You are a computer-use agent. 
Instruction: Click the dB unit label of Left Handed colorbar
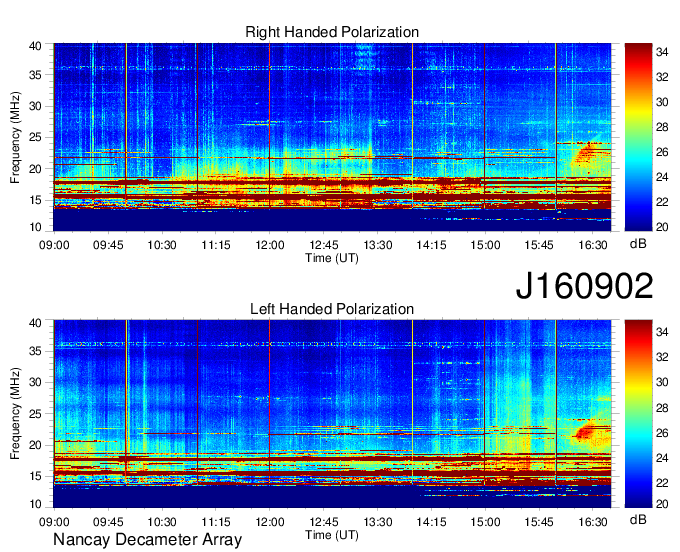[638, 519]
